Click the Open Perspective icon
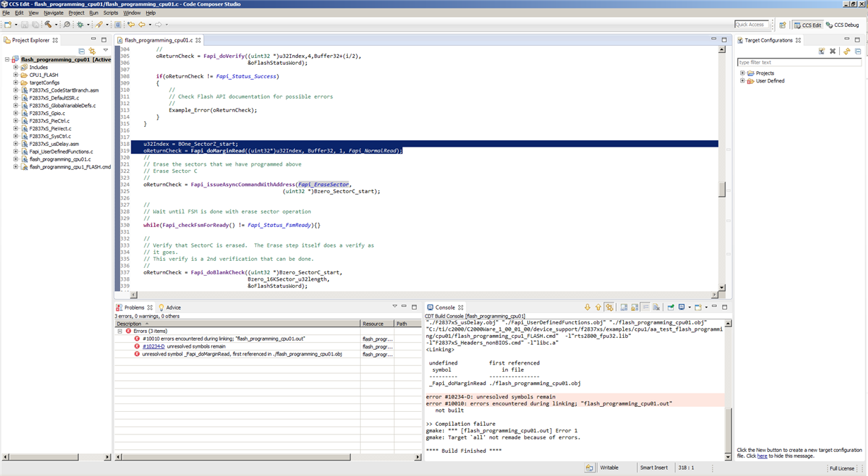 [x=783, y=25]
